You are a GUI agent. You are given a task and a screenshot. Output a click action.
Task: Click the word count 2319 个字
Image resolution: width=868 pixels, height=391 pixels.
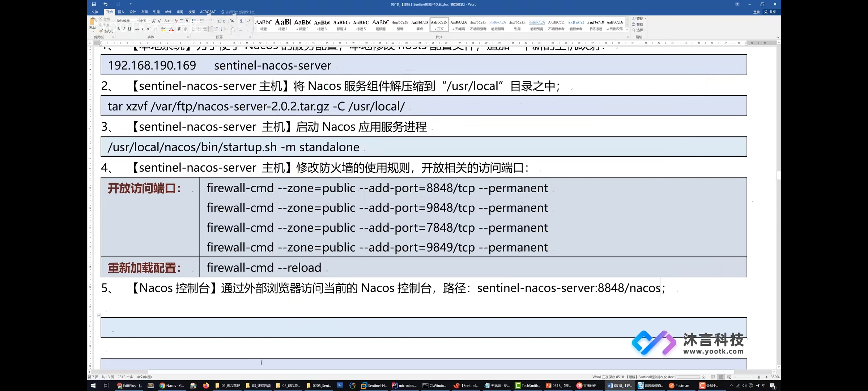click(x=125, y=377)
